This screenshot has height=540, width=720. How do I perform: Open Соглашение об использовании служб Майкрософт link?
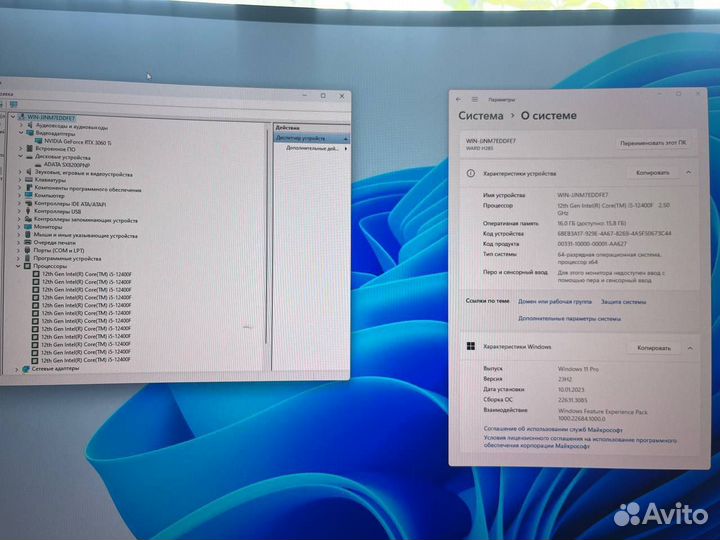[x=553, y=430]
